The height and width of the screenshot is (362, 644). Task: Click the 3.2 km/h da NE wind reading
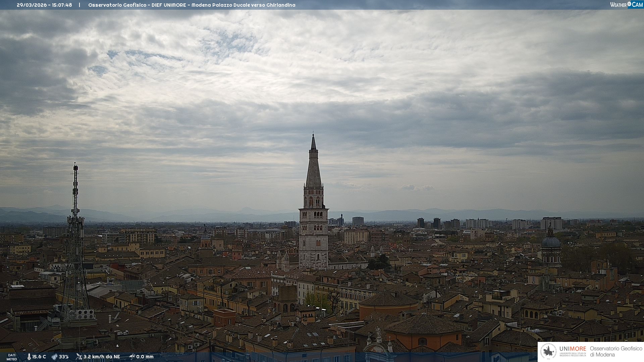(102, 357)
